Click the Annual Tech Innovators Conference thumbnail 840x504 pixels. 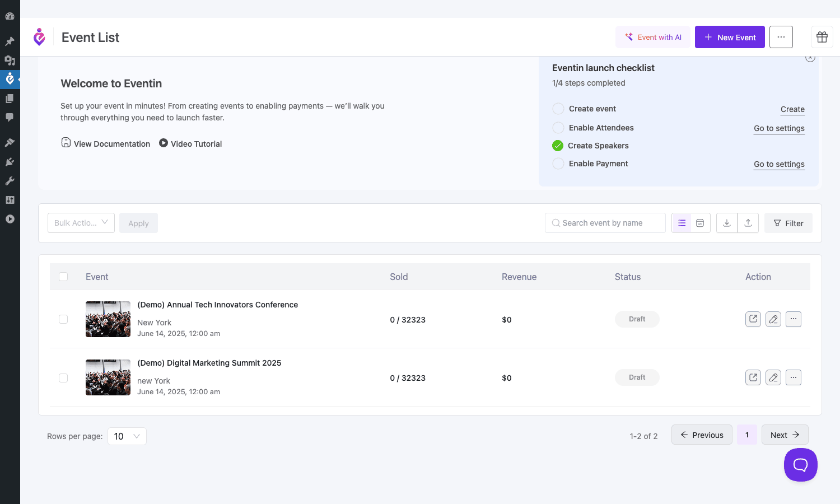(x=108, y=319)
